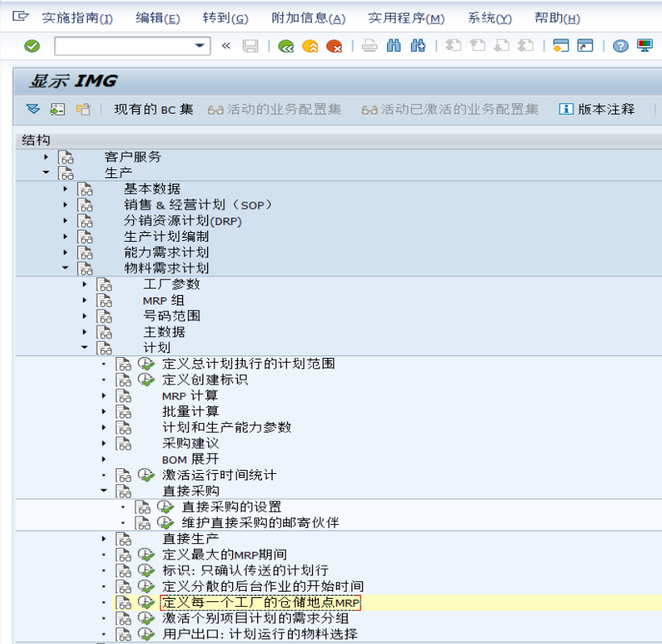Image resolution: width=662 pixels, height=644 pixels.
Task: Click execute icon for 定义创建标识
Action: [x=147, y=380]
